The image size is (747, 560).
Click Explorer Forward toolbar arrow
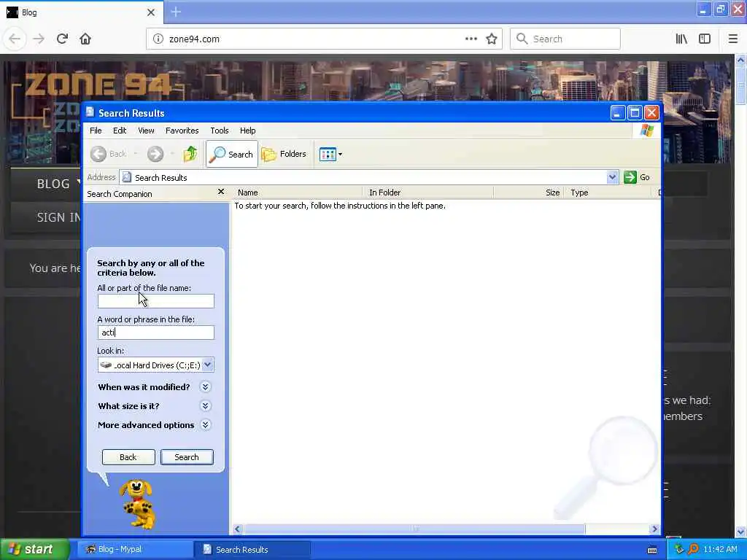click(155, 154)
